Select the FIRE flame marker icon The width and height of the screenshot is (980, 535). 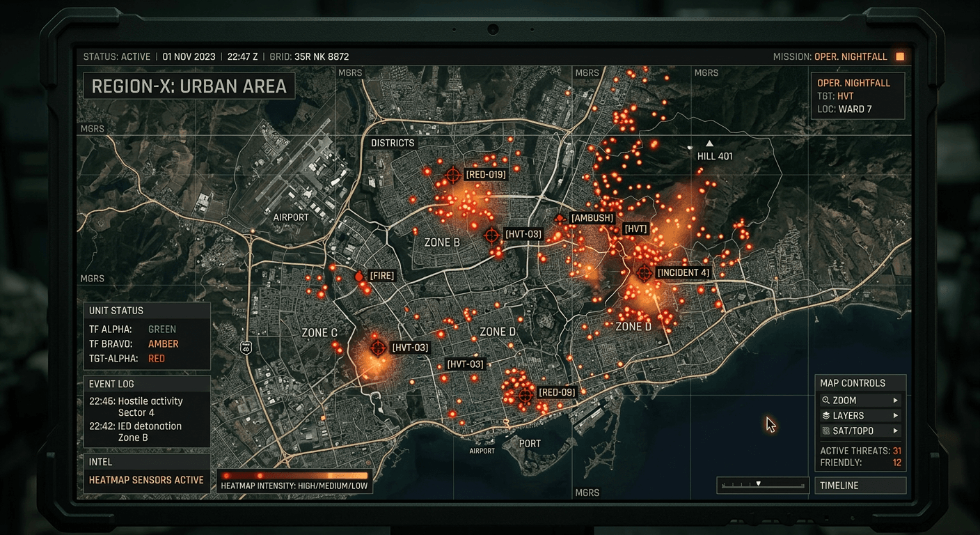click(358, 275)
